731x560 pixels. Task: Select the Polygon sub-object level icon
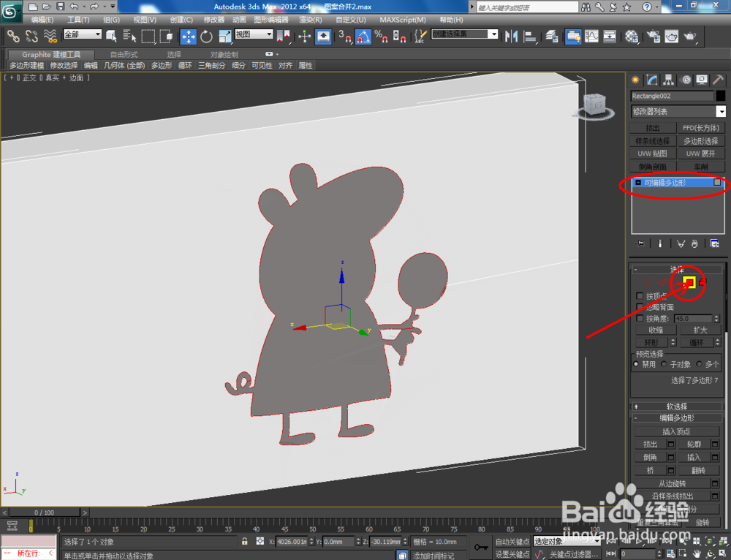690,282
